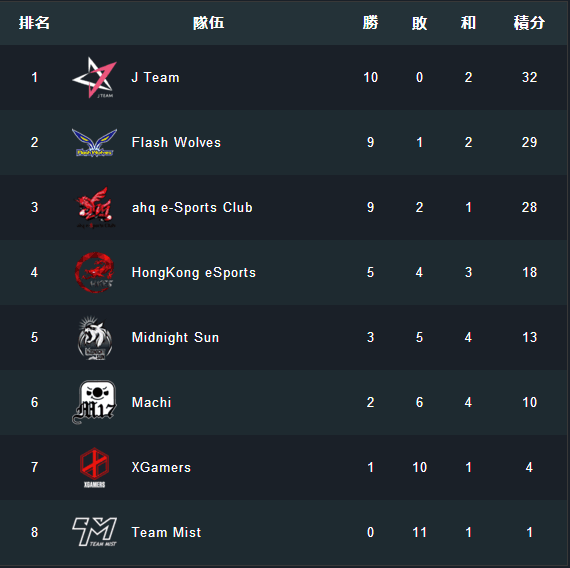Screen dimensions: 570x568
Task: Click the 和 draws column header
Action: click(x=468, y=23)
